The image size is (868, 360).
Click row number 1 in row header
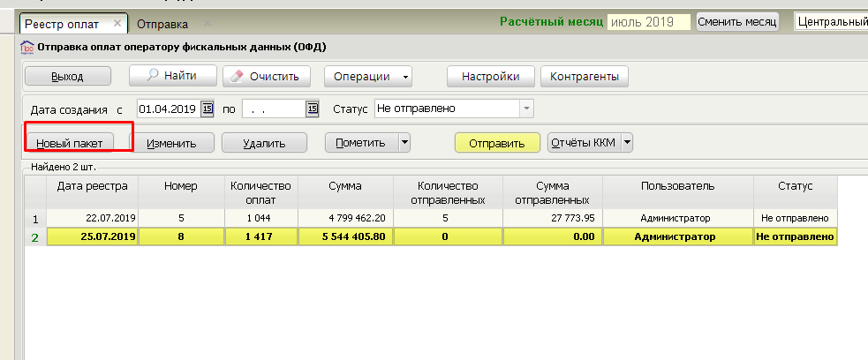tap(35, 219)
